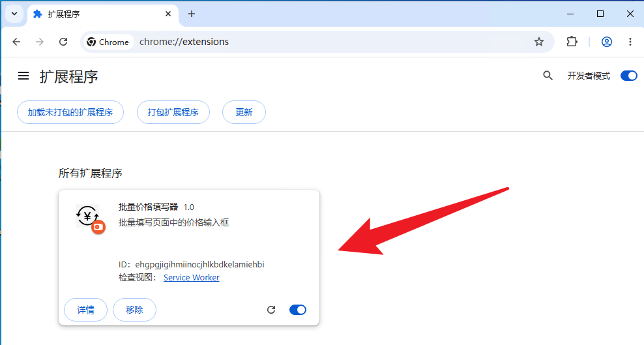Reload the 批量价格填写器 extension
This screenshot has width=644, height=345.
[x=271, y=310]
